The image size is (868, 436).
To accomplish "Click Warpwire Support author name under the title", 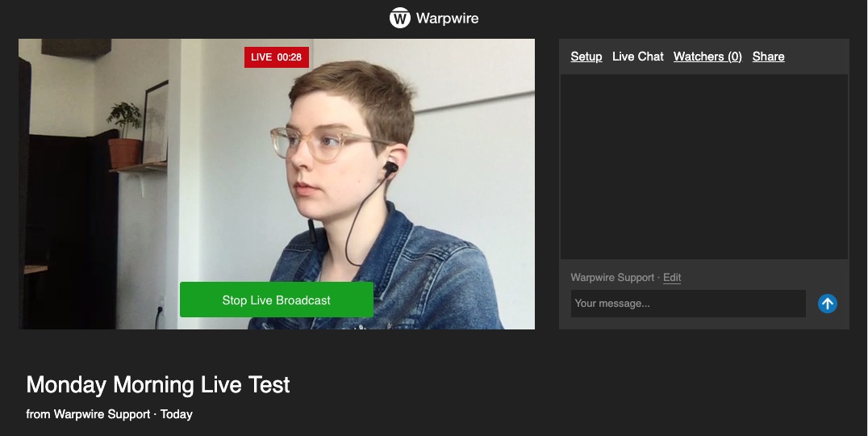I will pyautogui.click(x=102, y=414).
